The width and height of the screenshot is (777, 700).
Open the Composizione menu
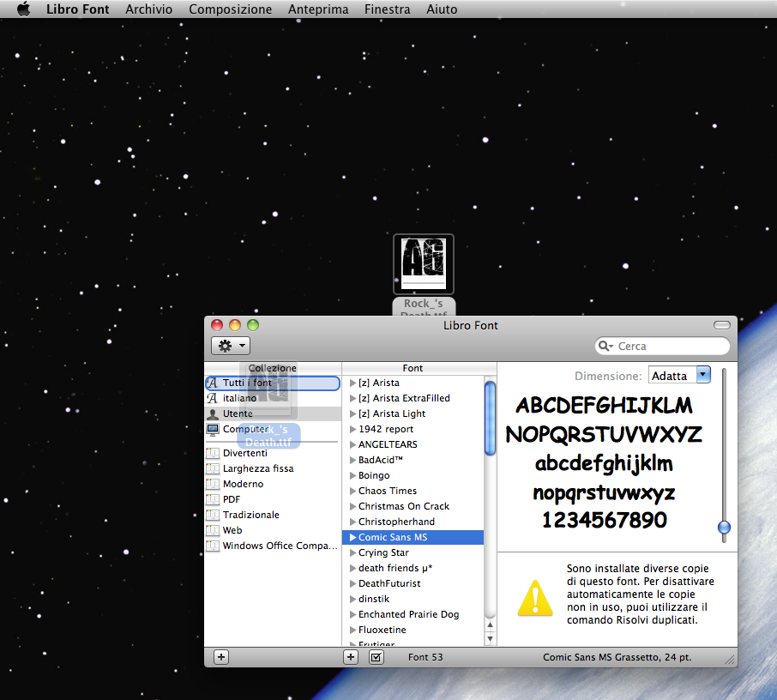(230, 9)
